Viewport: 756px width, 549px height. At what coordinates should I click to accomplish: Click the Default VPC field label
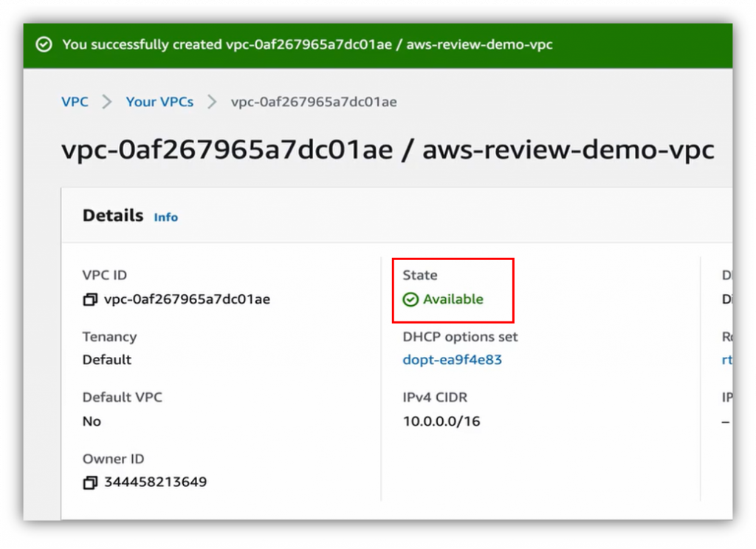(x=123, y=398)
